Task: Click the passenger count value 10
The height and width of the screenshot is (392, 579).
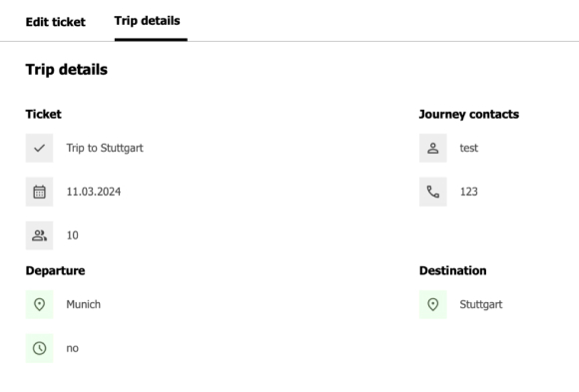Action: [72, 235]
